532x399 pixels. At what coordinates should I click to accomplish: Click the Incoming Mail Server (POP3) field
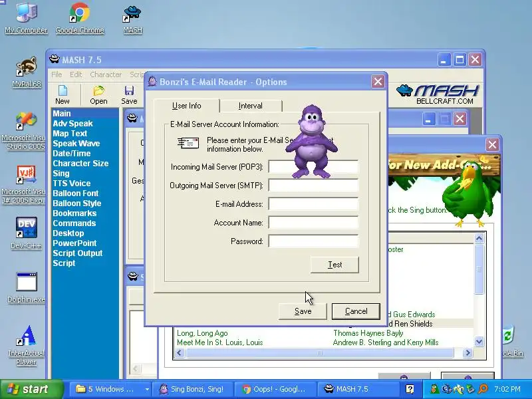pos(313,167)
